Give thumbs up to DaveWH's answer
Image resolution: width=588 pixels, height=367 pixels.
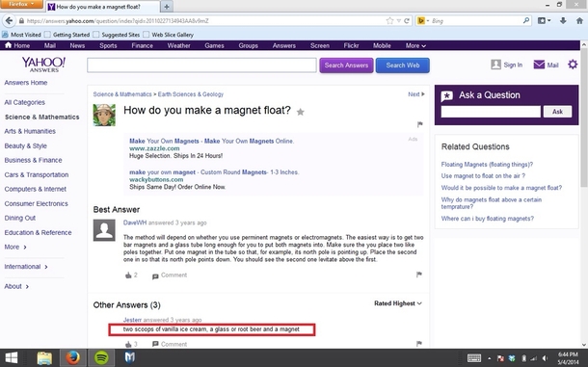pos(128,275)
